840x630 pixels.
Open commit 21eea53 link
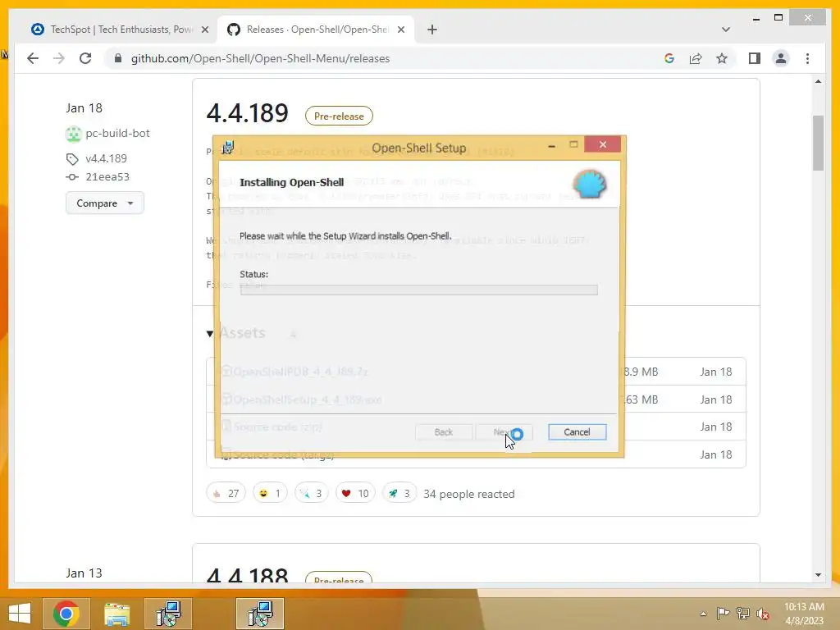click(107, 177)
